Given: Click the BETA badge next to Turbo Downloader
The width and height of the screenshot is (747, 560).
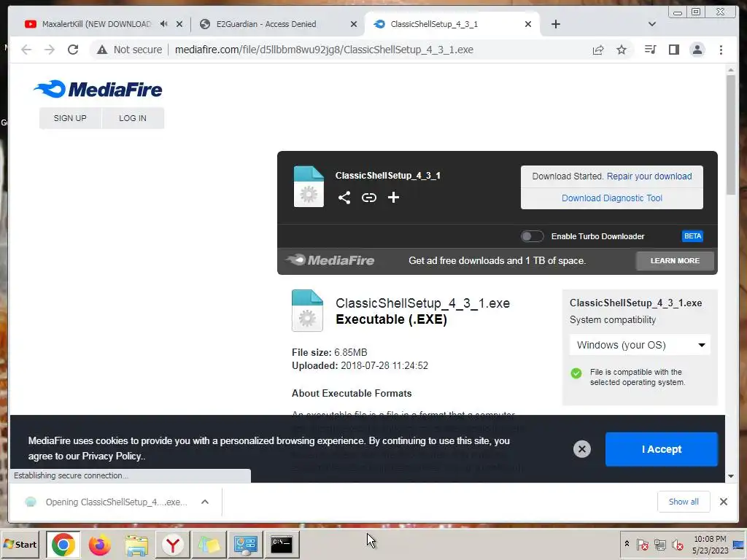Looking at the screenshot, I should (692, 236).
